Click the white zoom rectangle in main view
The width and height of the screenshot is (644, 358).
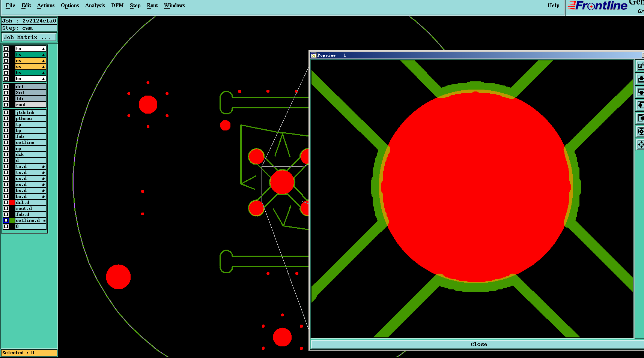[282, 184]
